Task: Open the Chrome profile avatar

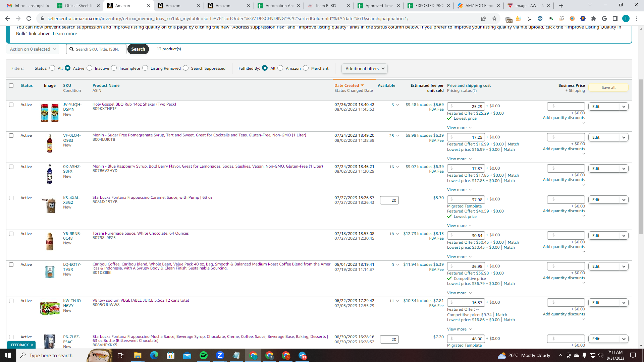Action: pyautogui.click(x=626, y=18)
